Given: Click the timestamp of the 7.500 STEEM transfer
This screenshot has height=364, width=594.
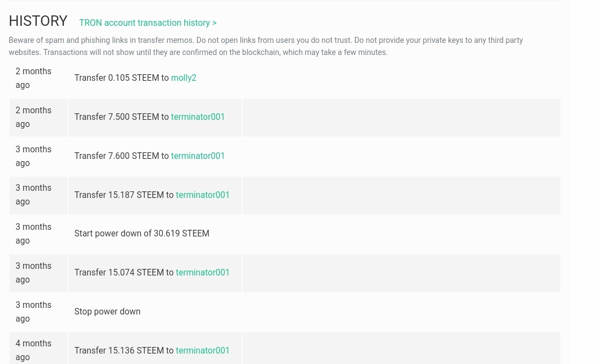Looking at the screenshot, I should (x=33, y=117).
